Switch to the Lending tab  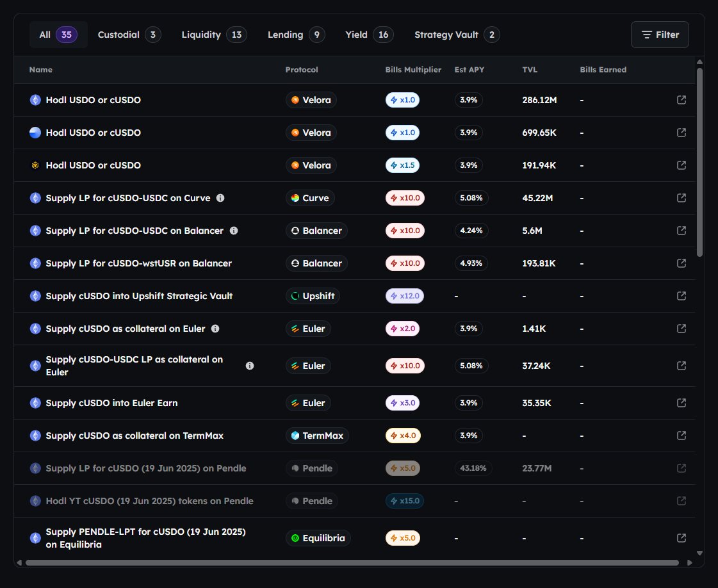(x=297, y=35)
